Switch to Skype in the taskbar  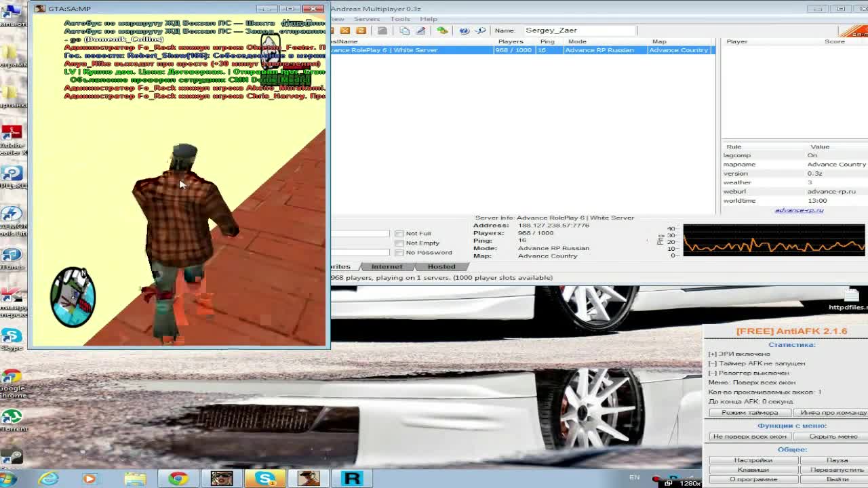[x=265, y=479]
